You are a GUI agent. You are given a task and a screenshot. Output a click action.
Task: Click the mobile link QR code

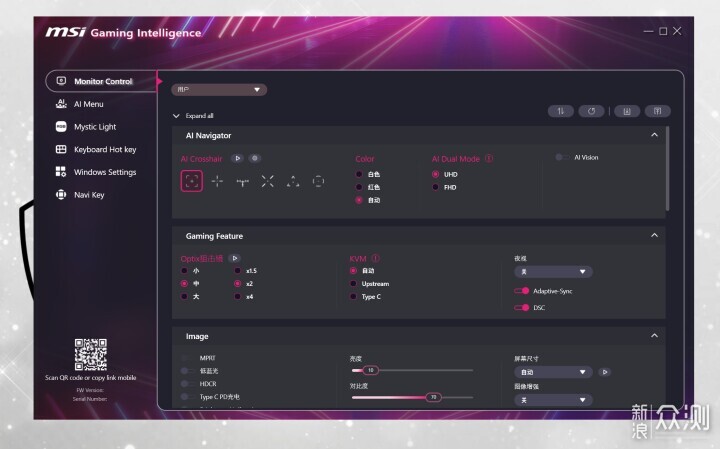[x=91, y=355]
